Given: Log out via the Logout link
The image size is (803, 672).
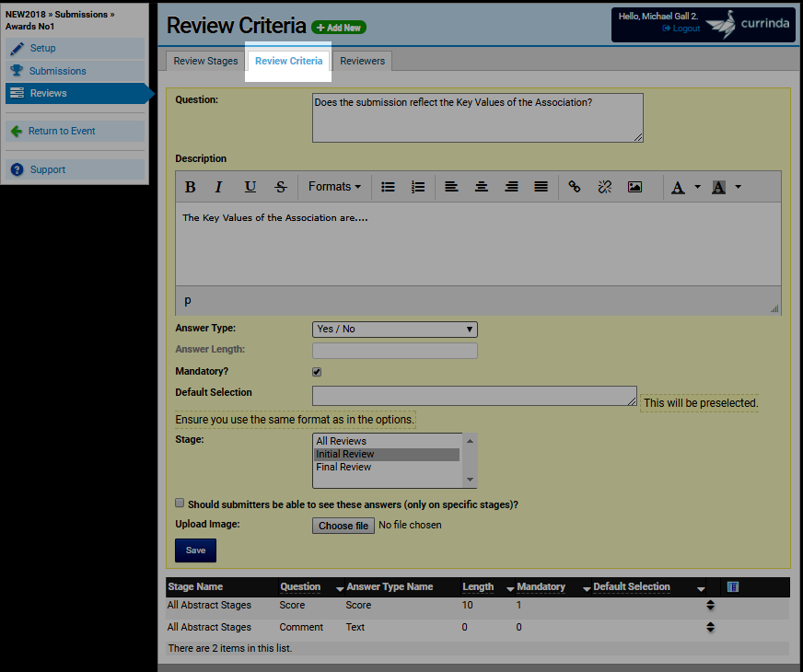Looking at the screenshot, I should 681,29.
